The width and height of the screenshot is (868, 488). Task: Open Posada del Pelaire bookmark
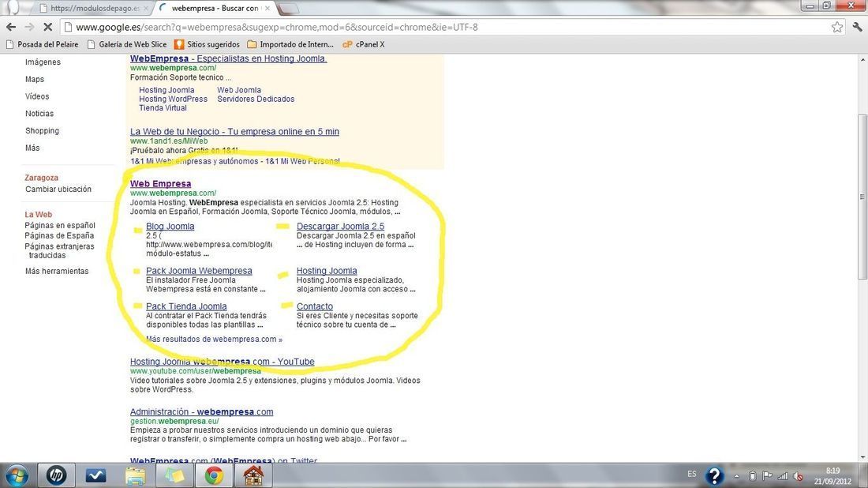42,44
